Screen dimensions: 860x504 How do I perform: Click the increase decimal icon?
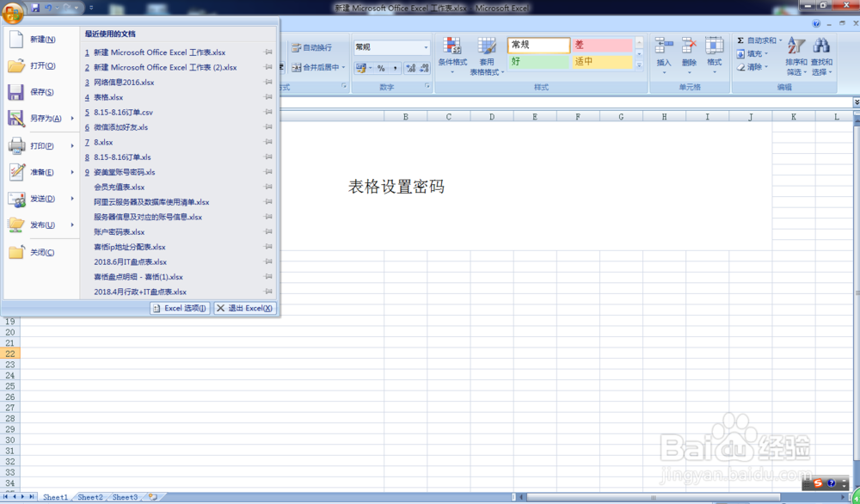[x=411, y=68]
